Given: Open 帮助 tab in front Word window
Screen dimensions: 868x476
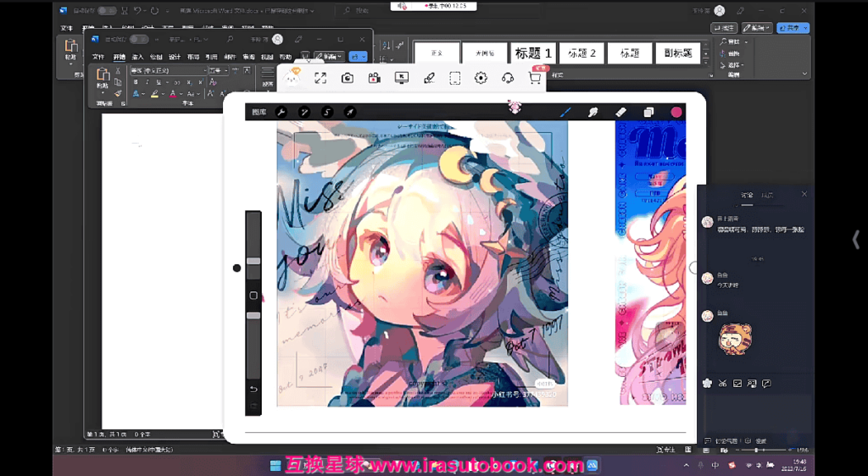Looking at the screenshot, I should pyautogui.click(x=285, y=57).
